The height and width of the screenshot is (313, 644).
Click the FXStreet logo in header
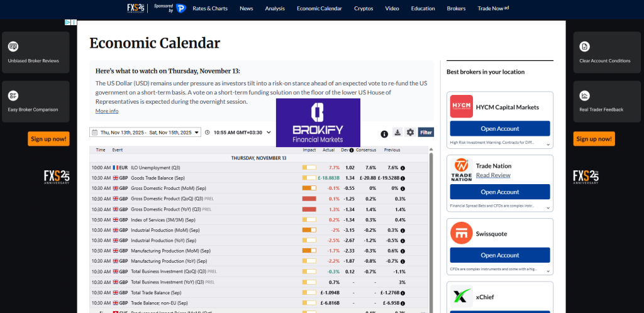[136, 8]
